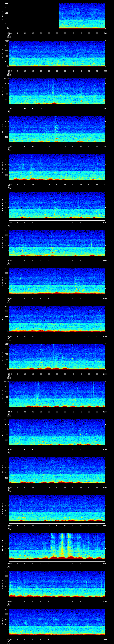Click the spectrogram panel starting at 18:04:00

(x=57, y=16)
